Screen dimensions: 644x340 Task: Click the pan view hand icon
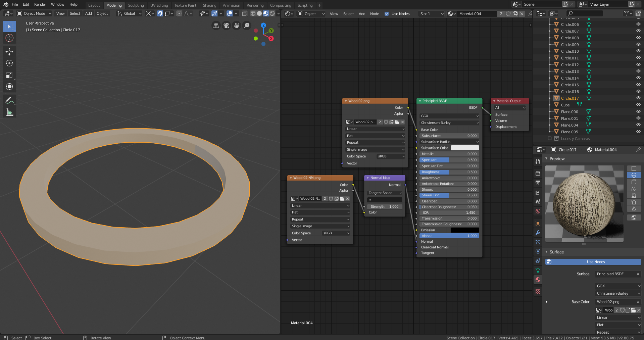tap(237, 26)
